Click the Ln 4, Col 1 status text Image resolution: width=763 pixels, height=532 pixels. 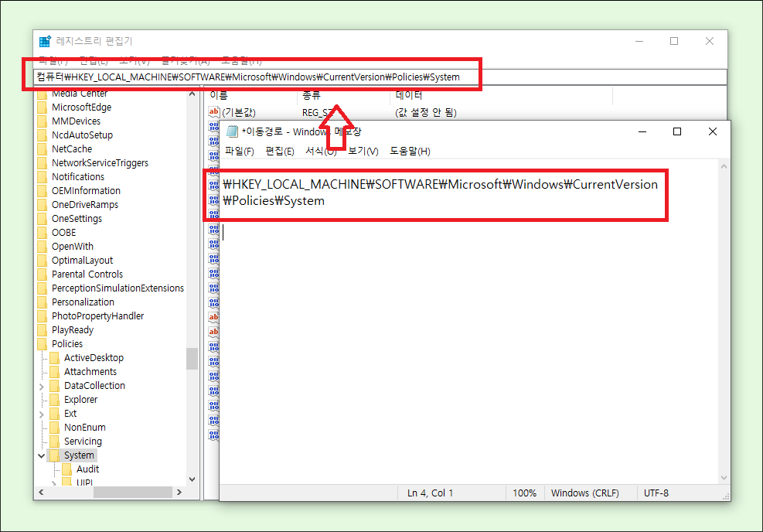[x=430, y=493]
